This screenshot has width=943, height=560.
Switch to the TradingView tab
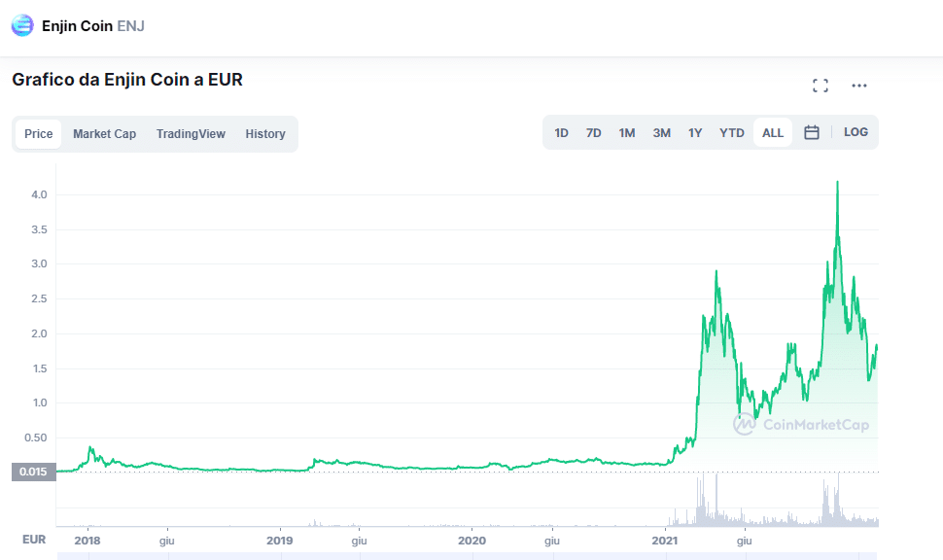[191, 133]
